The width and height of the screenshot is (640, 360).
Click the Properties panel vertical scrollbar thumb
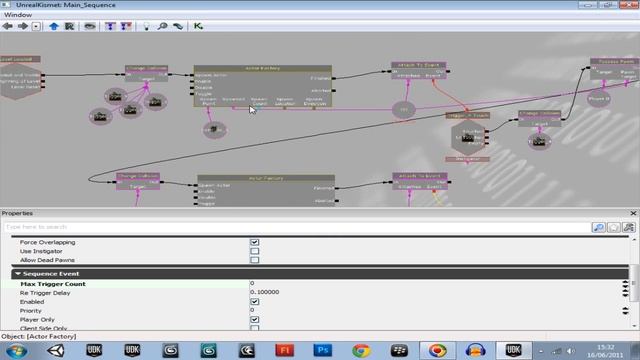[634, 282]
